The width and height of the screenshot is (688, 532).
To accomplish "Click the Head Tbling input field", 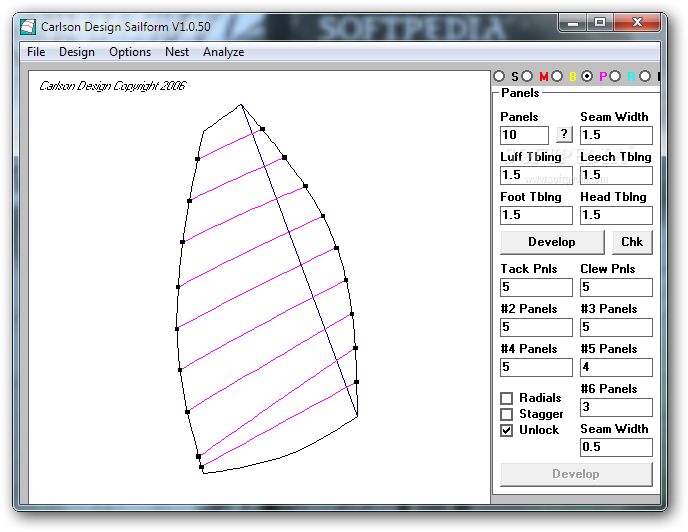I will pos(616,215).
